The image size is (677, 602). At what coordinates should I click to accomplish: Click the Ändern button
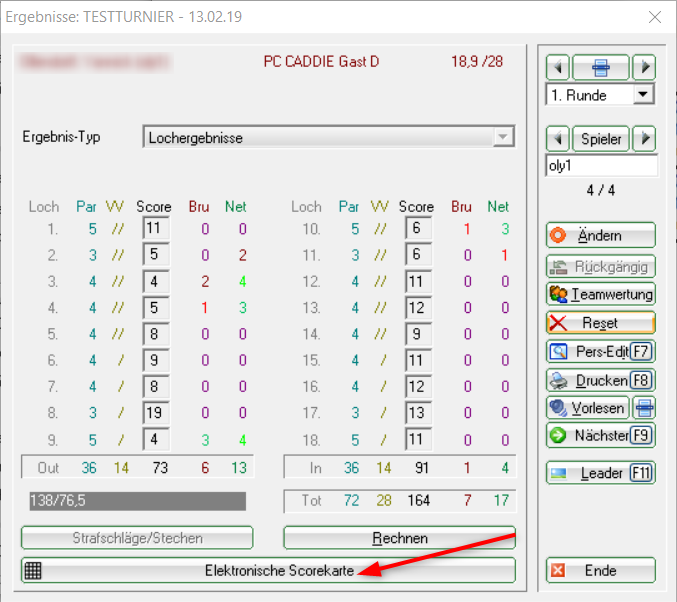pos(601,235)
